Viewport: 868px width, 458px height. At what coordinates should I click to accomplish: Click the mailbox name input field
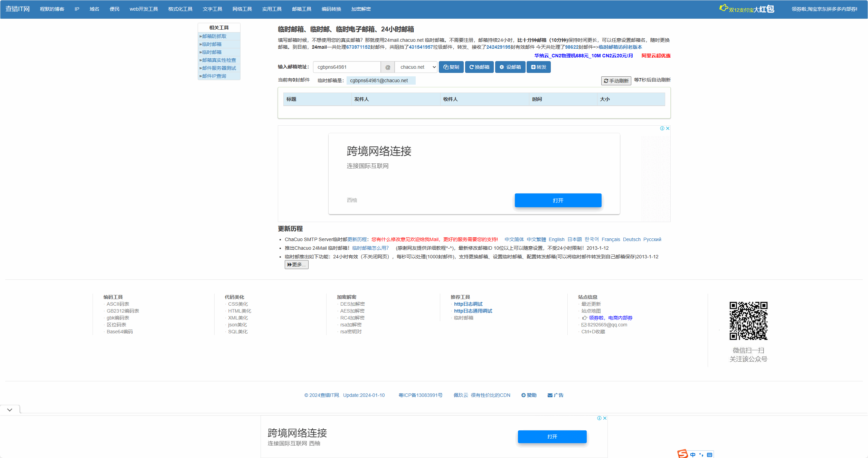[x=347, y=67]
